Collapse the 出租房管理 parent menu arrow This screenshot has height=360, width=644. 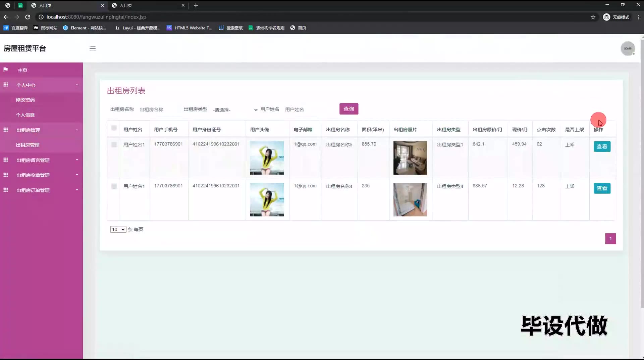pos(77,130)
